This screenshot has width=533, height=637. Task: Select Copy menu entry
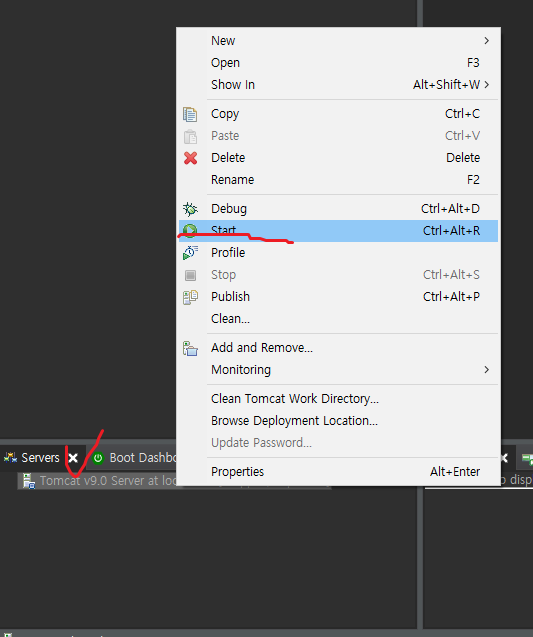pos(338,114)
